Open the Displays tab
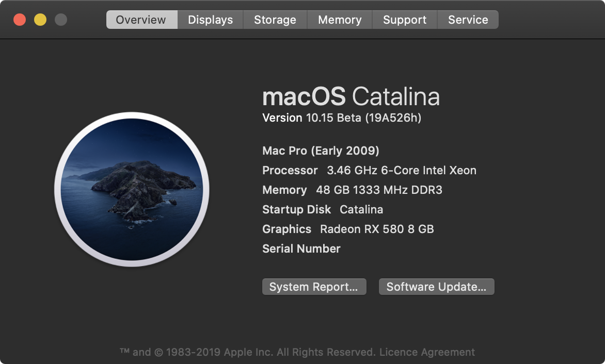The width and height of the screenshot is (605, 364). coord(210,20)
